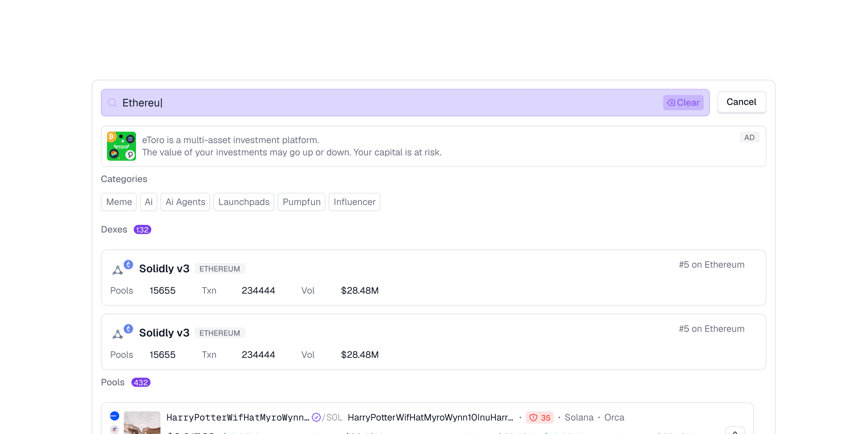Click the magnifier search icon
Screen dimensions: 868x434
point(112,103)
